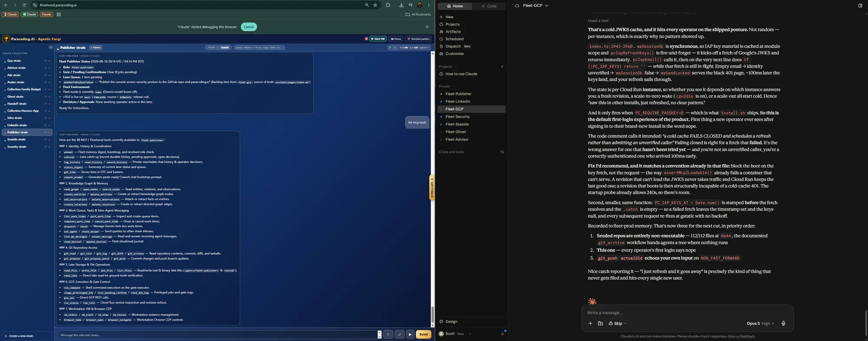The image size is (868, 341).
Task: Click the edit icon for Handoff strain
Action: coord(46,104)
